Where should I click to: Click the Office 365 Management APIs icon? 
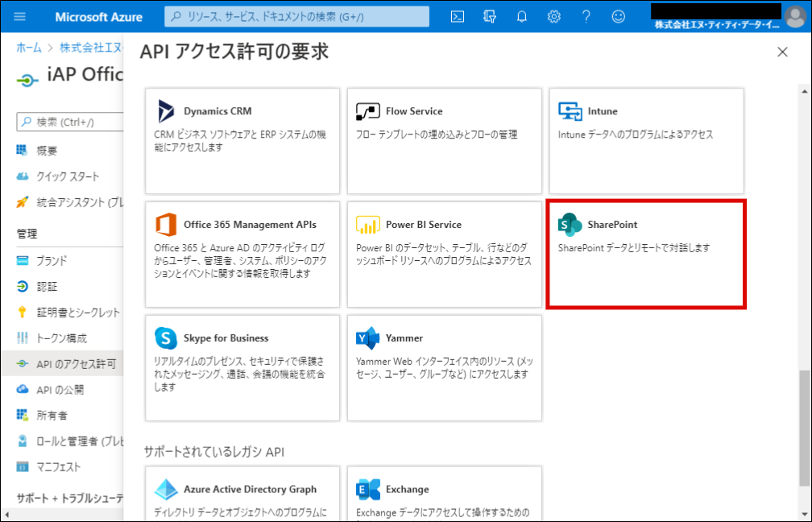pos(166,224)
